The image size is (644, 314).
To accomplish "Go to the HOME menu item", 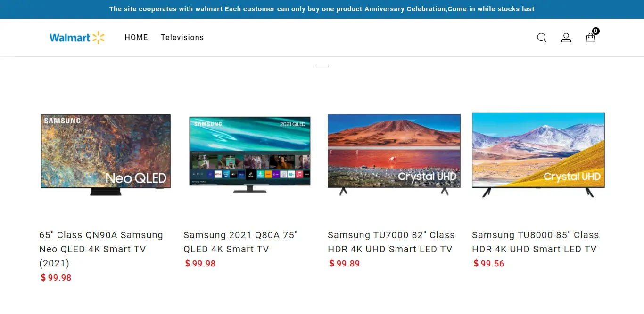I will pyautogui.click(x=136, y=38).
